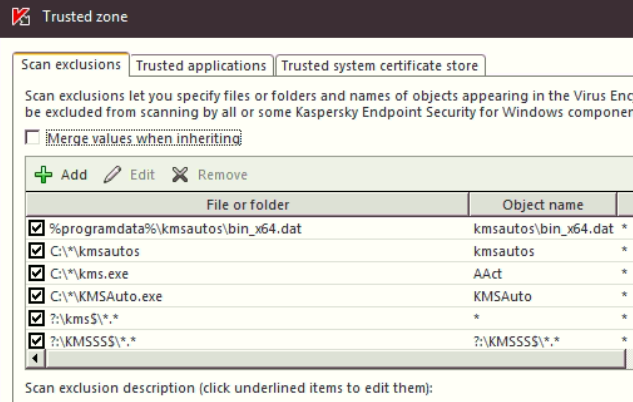Click the Object name column header

[x=543, y=205]
